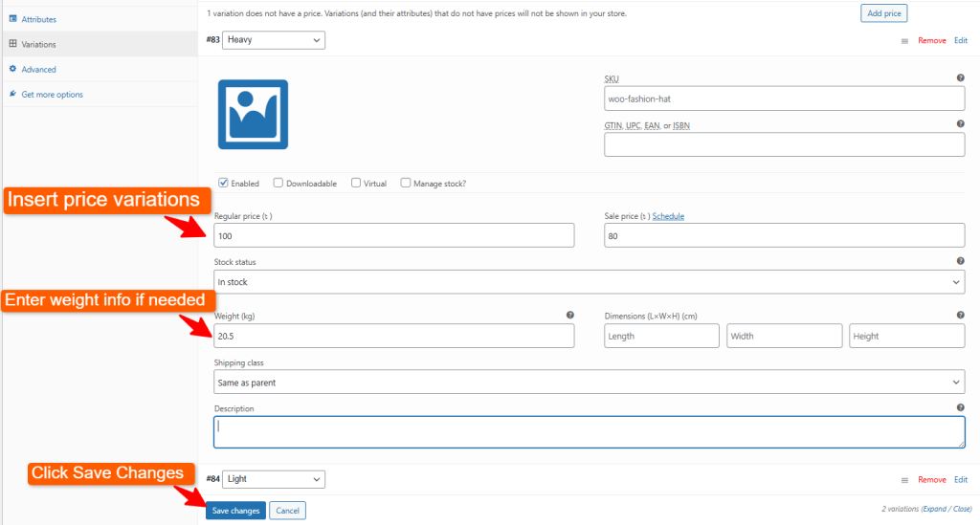Uncheck the Enabled checkbox
The width and height of the screenshot is (980, 525).
point(224,183)
